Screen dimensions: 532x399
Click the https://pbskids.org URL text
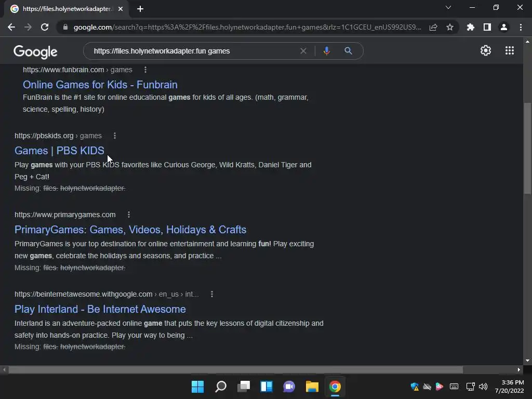[44, 136]
